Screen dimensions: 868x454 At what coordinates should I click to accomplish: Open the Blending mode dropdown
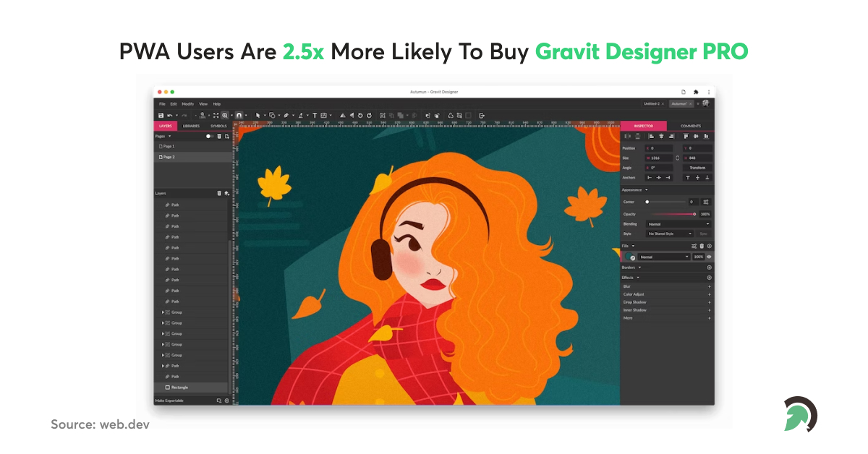point(678,224)
